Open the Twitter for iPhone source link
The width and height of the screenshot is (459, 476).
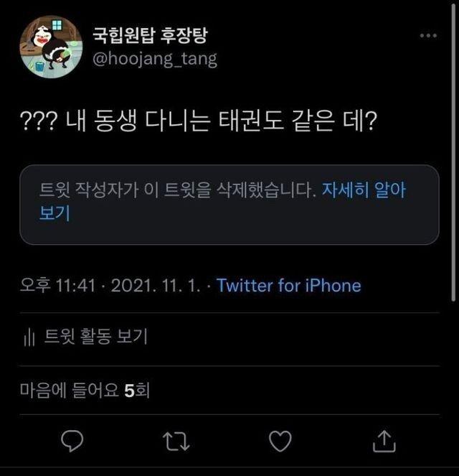pos(288,285)
